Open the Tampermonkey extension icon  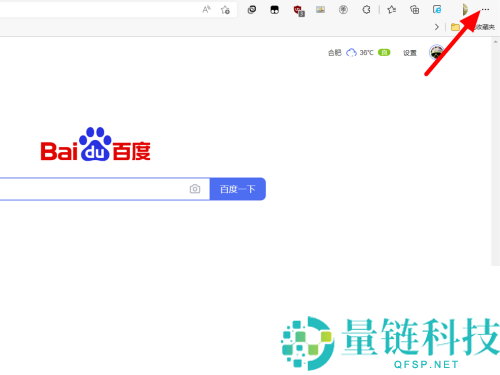[x=275, y=10]
